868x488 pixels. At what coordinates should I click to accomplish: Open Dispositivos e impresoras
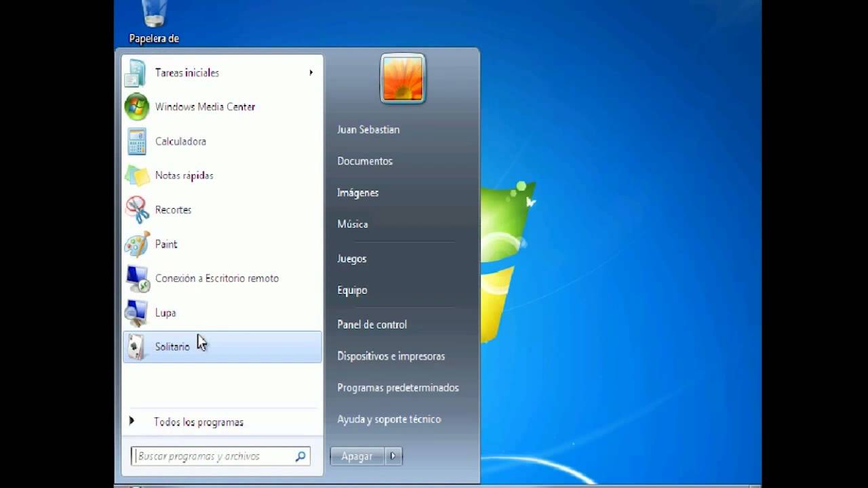pos(391,357)
